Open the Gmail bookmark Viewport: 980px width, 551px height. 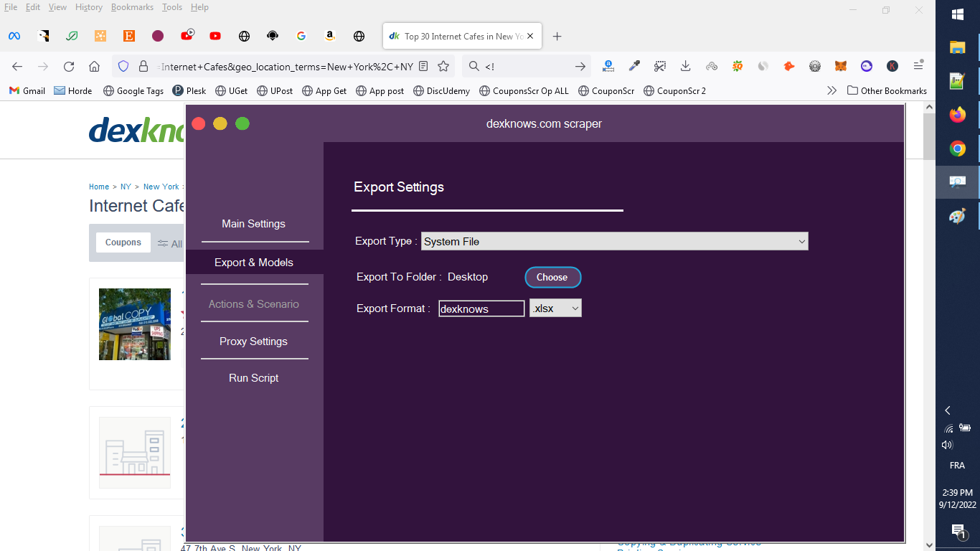(x=27, y=91)
